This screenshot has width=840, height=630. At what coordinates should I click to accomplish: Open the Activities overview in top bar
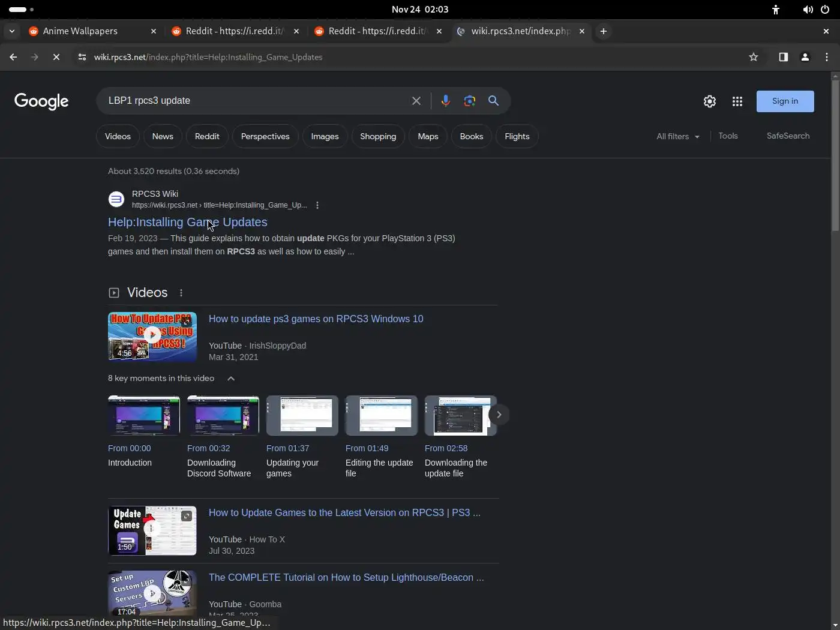click(22, 10)
